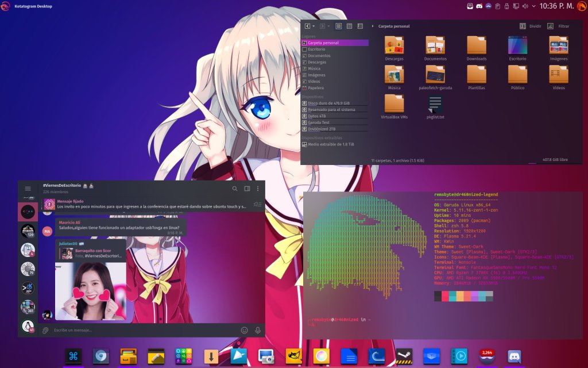Select Papelera in the places sidebar
The height and width of the screenshot is (368, 588).
point(316,88)
